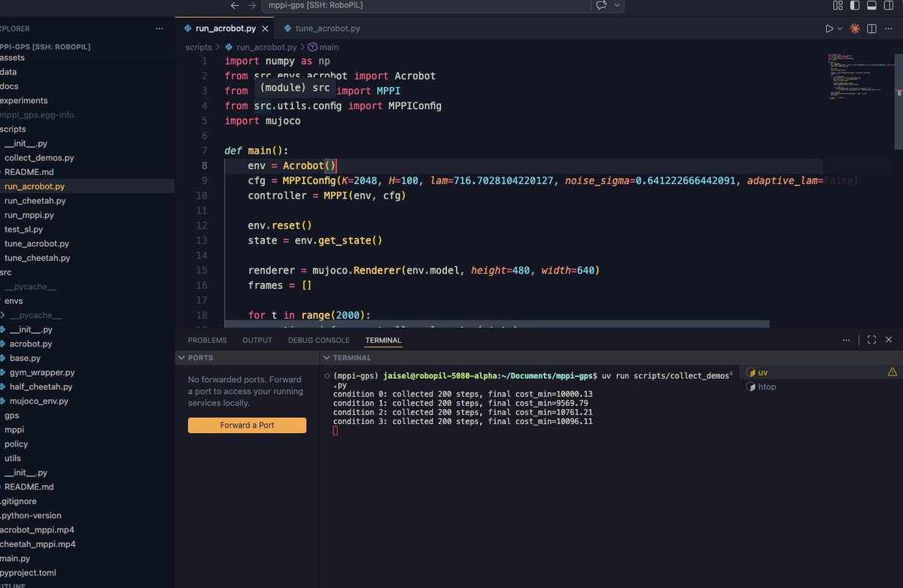The width and height of the screenshot is (903, 588).
Task: Expand the chat dropdown chevron in title bar
Action: (x=617, y=5)
